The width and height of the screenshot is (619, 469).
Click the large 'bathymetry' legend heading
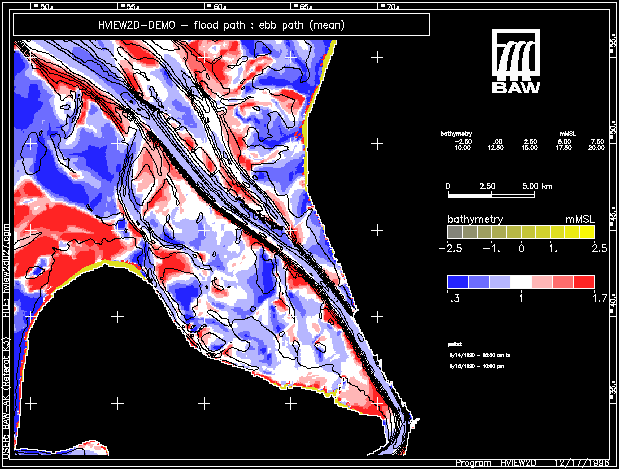[475, 219]
